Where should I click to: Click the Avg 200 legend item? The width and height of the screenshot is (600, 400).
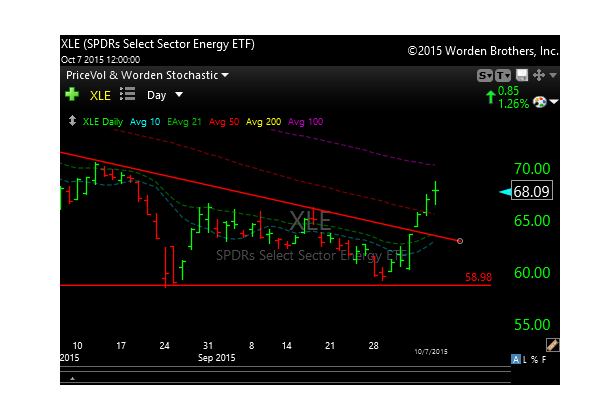pos(264,120)
